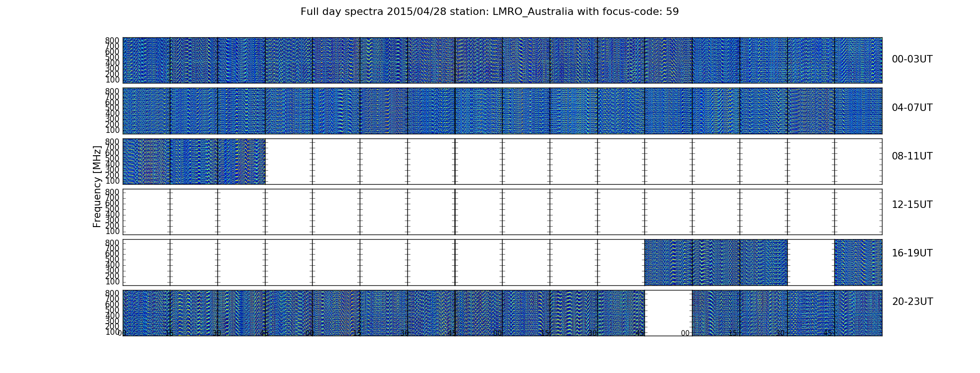The height and width of the screenshot is (373, 980).
Task: Open the first spectrogram in the 04-07UT row
Action: click(x=147, y=111)
